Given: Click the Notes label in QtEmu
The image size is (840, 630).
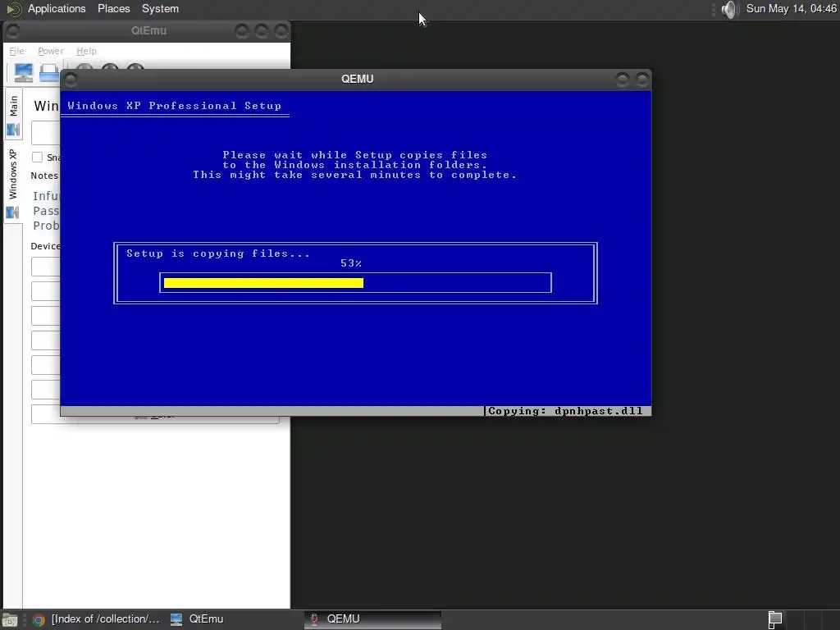Looking at the screenshot, I should click(44, 176).
